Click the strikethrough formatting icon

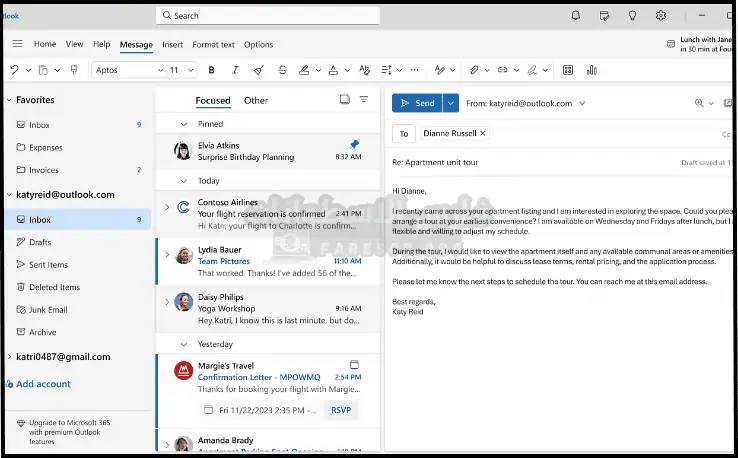click(x=283, y=70)
